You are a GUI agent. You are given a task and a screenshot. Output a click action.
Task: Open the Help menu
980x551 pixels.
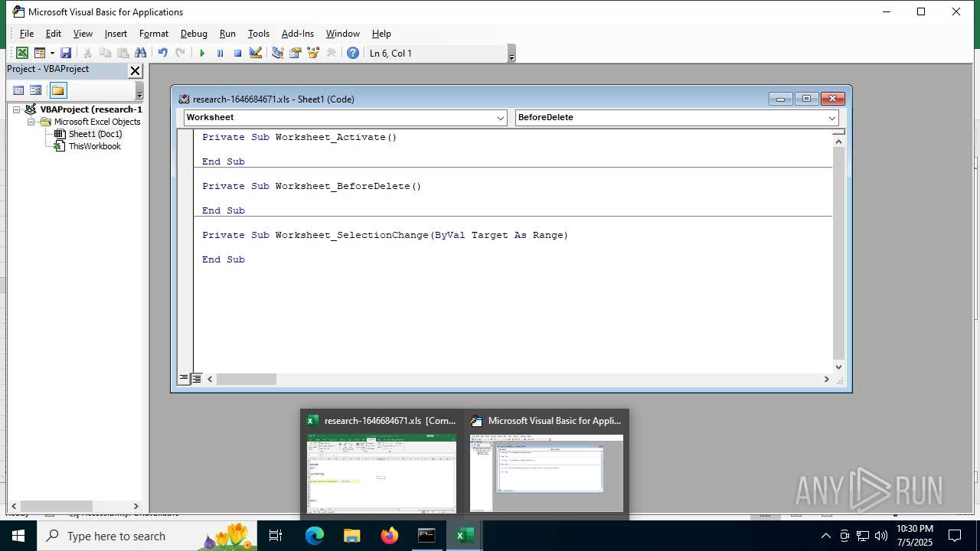click(x=381, y=34)
